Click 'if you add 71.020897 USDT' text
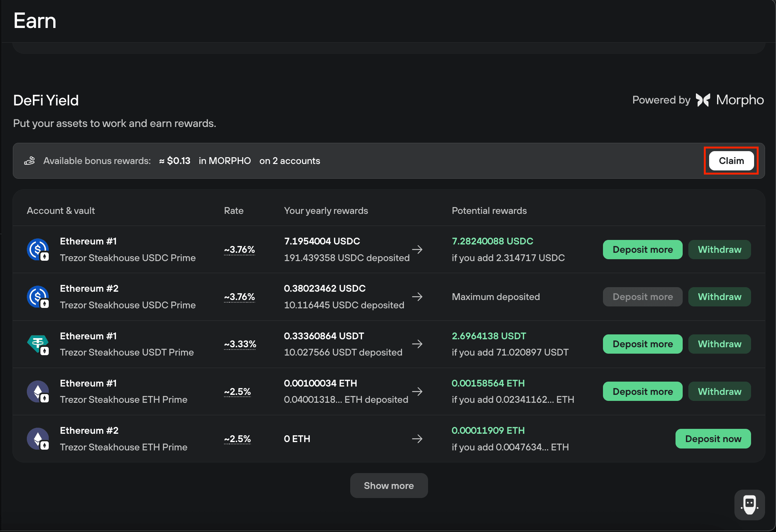The image size is (776, 532). (x=510, y=352)
